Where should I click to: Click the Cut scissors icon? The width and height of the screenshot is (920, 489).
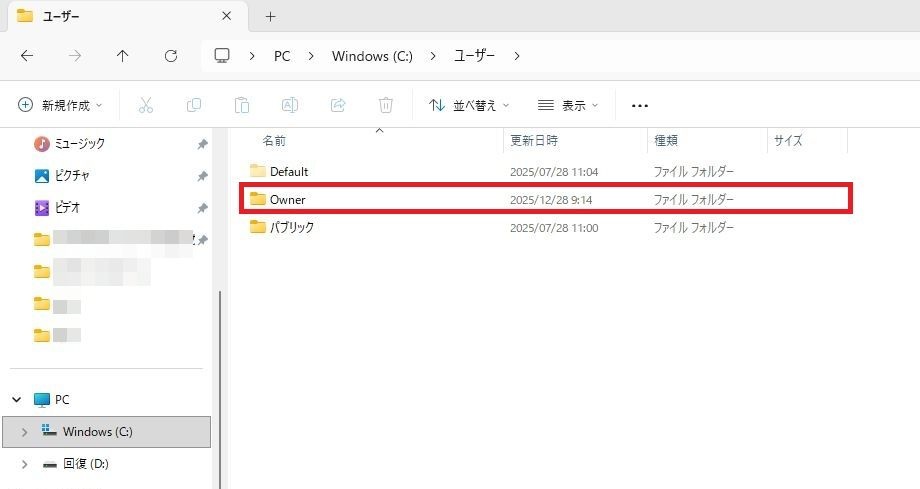[145, 105]
